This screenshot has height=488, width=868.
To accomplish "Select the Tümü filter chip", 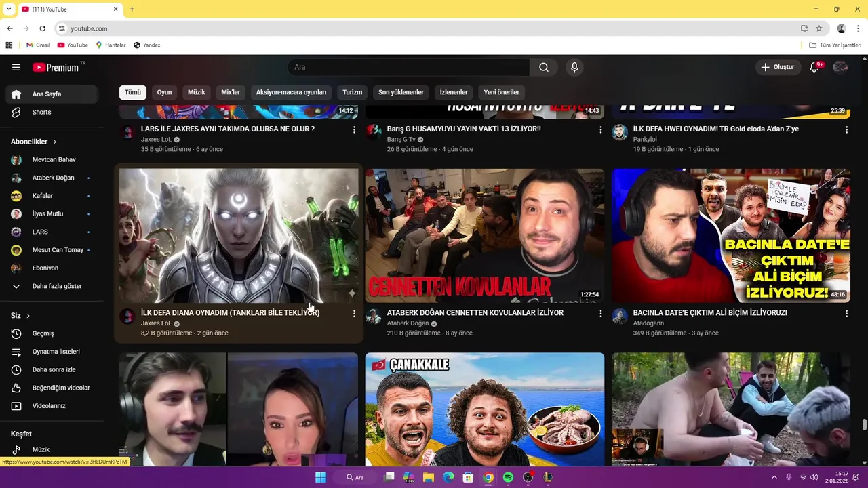I will pos(133,92).
